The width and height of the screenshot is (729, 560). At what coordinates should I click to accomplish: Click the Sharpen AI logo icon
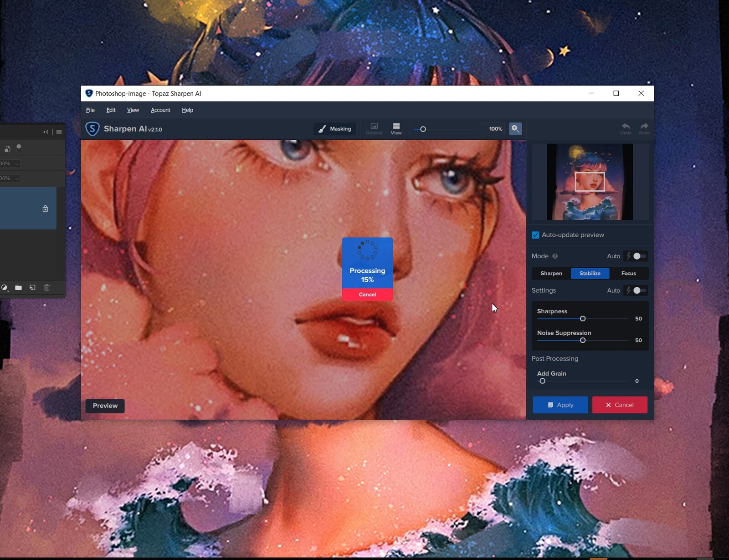pos(92,129)
